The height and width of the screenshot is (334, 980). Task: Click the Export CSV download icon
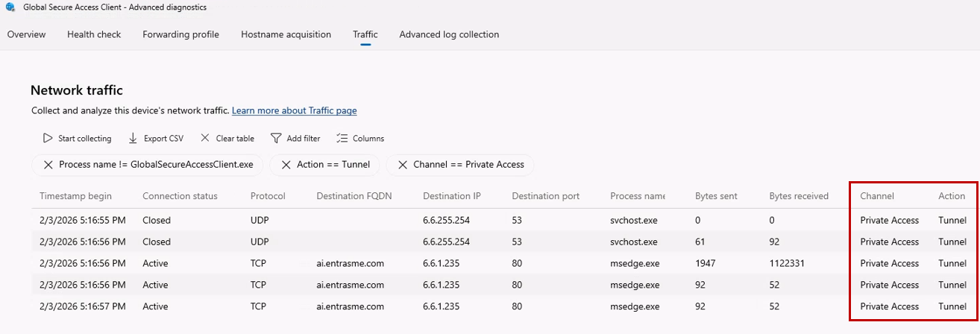[x=133, y=138]
